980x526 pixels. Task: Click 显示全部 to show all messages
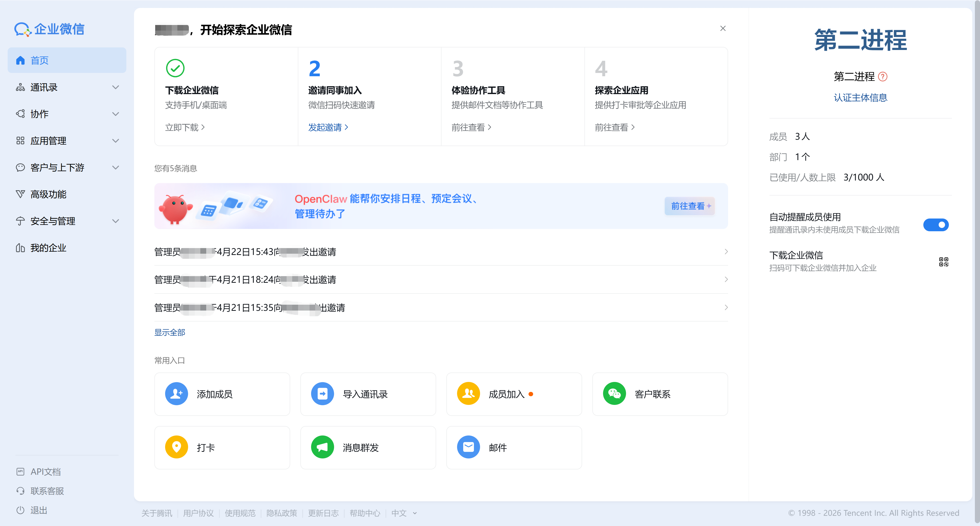(x=170, y=332)
